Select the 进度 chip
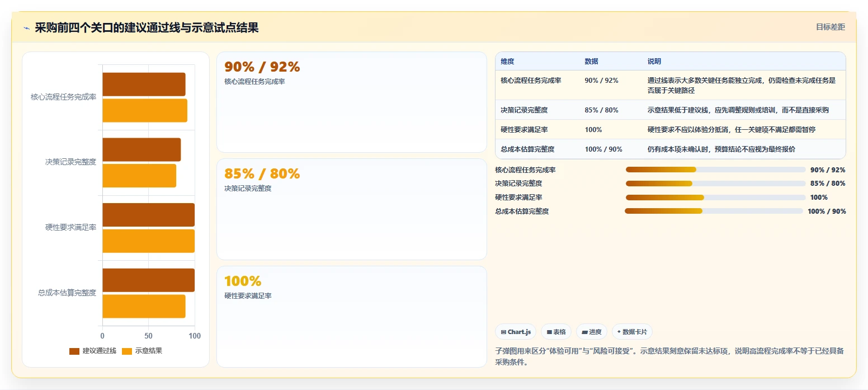Viewport: 868px width, 390px height. pyautogui.click(x=591, y=332)
